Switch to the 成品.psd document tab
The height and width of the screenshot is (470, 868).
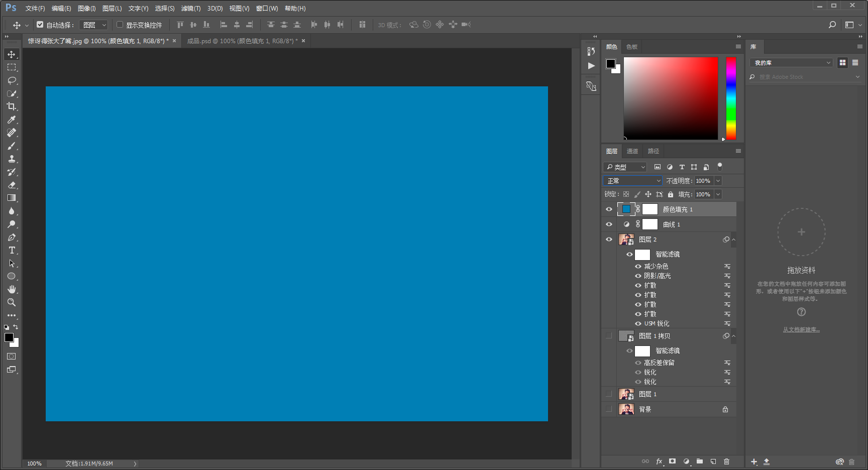point(243,41)
